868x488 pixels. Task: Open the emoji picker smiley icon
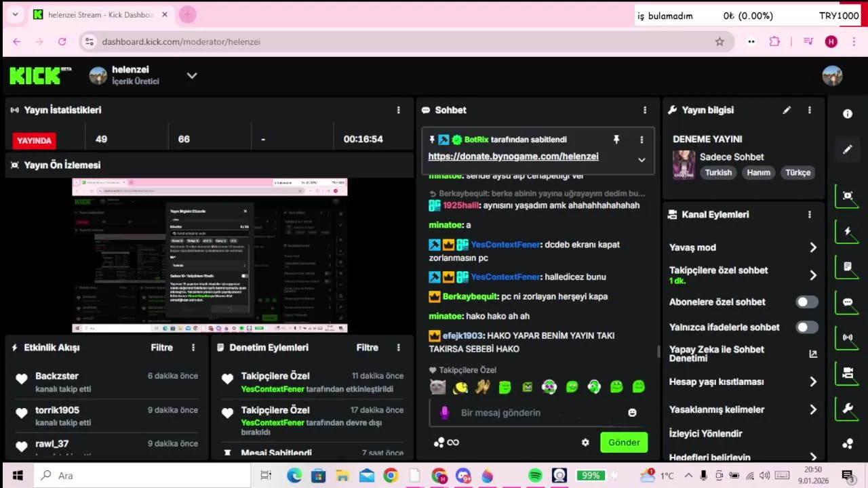click(x=633, y=413)
